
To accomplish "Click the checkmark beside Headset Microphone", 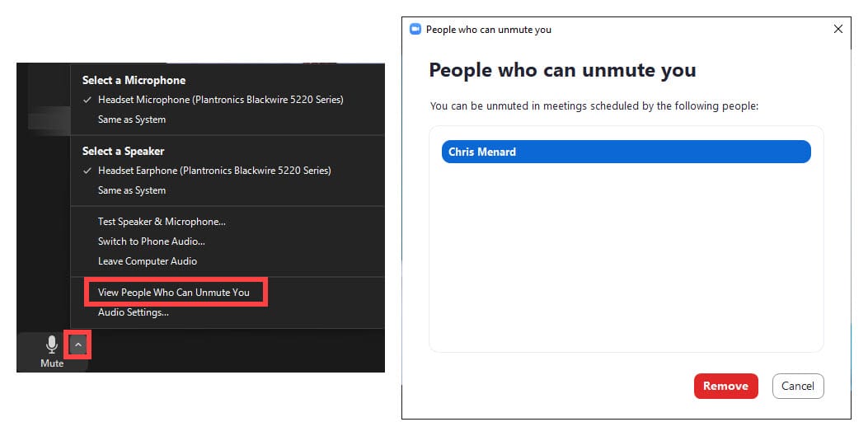I will pyautogui.click(x=87, y=100).
